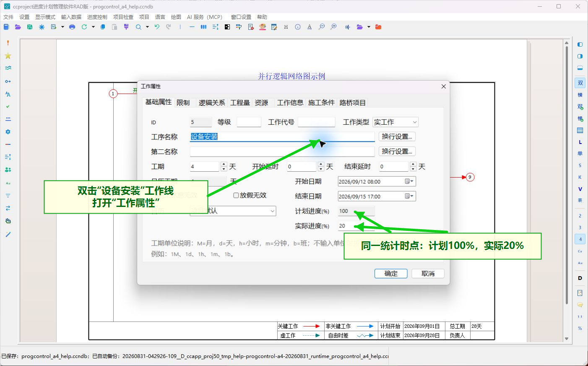Screen dimensions: 588x366
Task: Click the 结束延时 spinner arrows
Action: point(413,167)
